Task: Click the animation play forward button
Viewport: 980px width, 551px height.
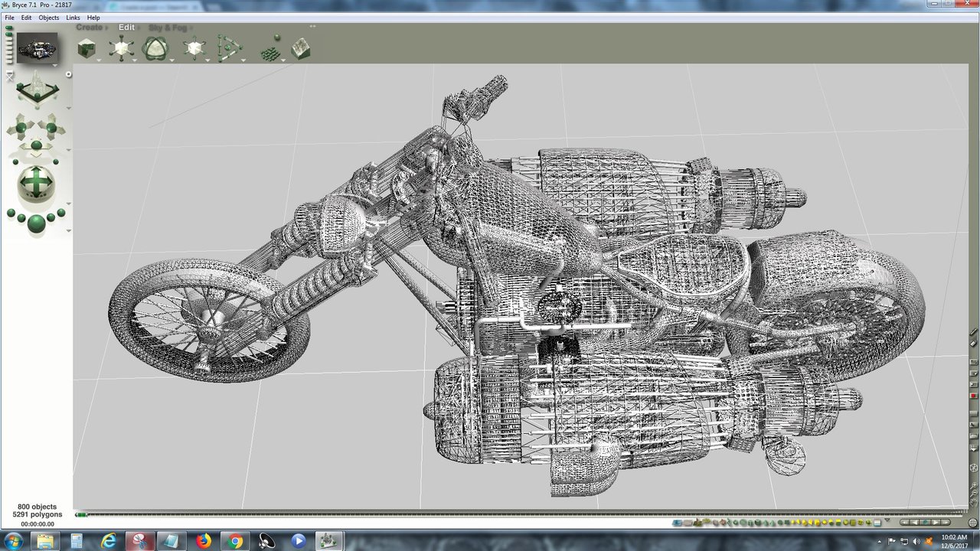Action: pos(936,523)
